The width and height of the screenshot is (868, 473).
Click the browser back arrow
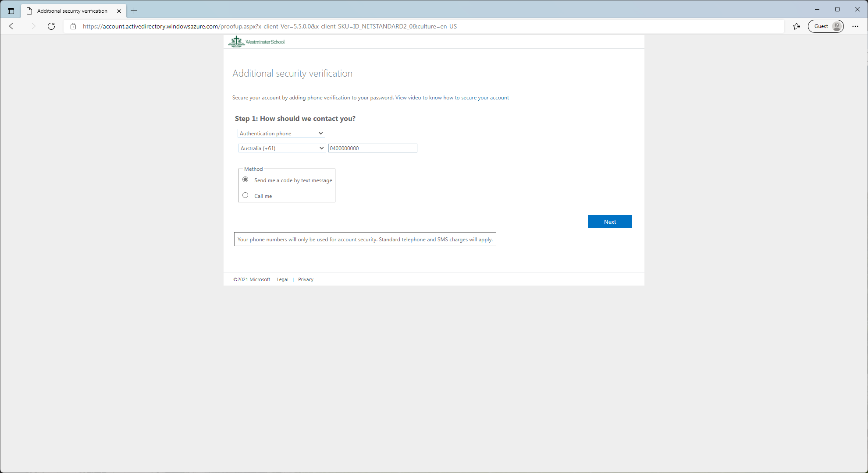point(12,26)
